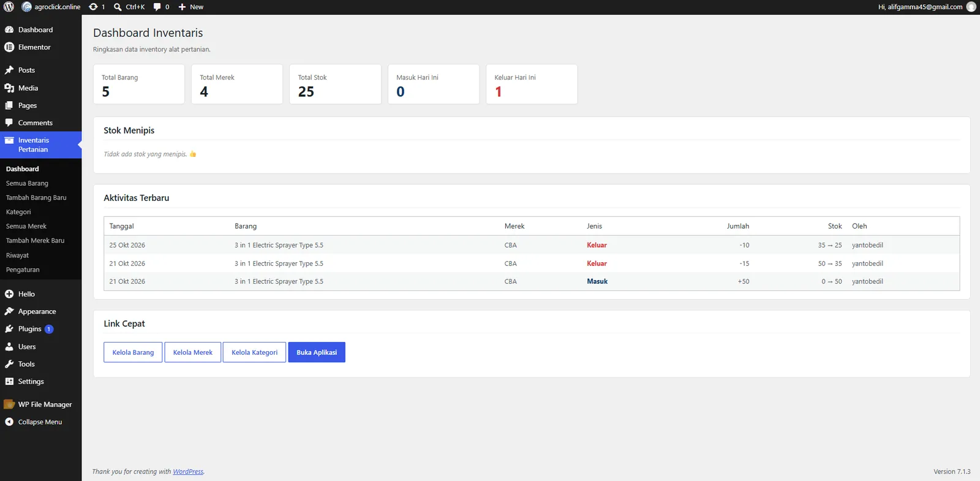
Task: Click the stock value 0 → 50
Action: (x=832, y=281)
